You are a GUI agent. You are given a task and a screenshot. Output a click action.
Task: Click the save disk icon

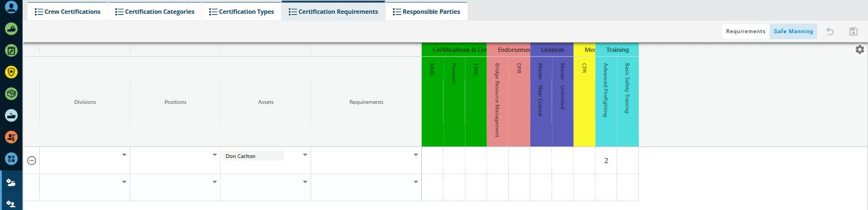point(853,32)
